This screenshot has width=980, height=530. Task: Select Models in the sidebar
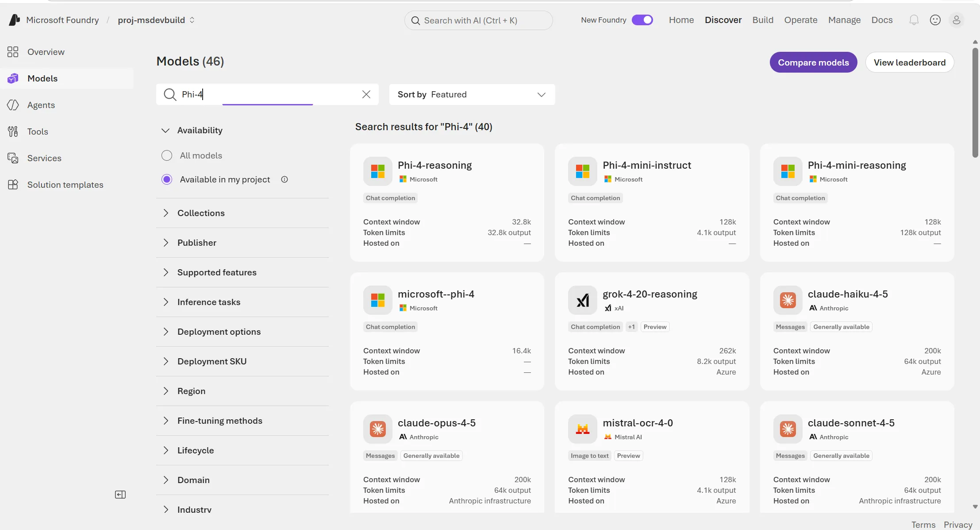click(x=67, y=78)
